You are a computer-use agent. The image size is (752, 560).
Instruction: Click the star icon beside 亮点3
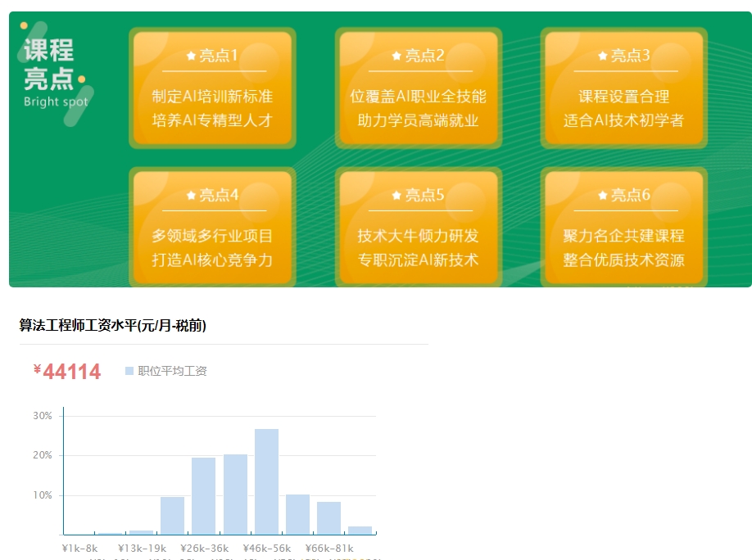pos(602,56)
